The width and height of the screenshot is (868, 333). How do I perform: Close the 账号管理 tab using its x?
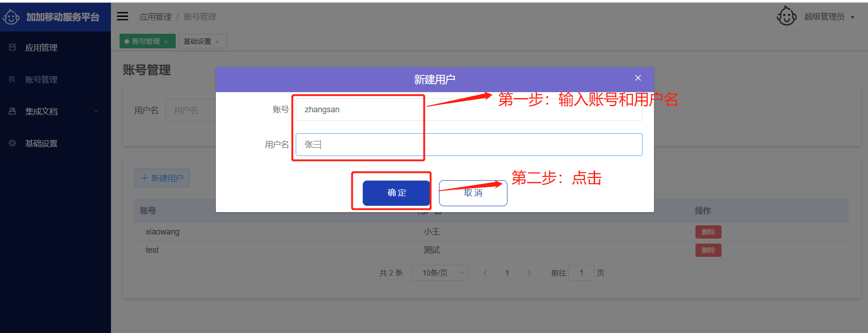166,42
